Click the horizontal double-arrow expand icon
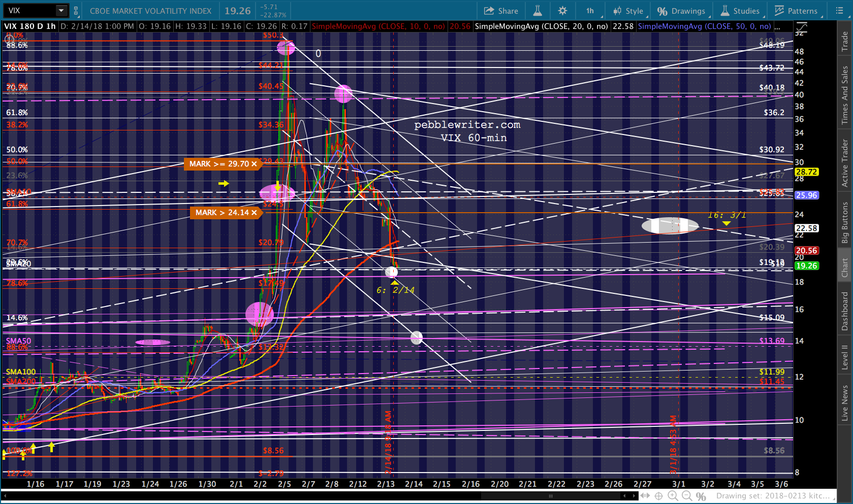This screenshot has width=853, height=504. point(645,496)
